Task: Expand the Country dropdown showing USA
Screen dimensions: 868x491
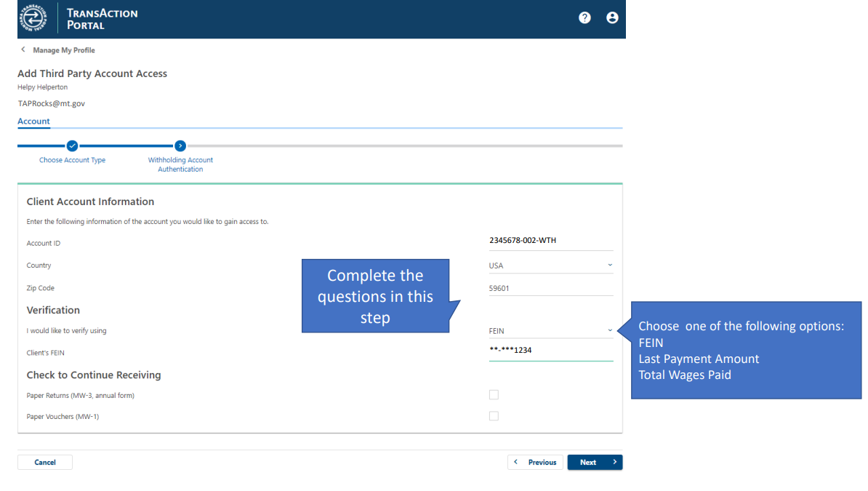Action: coord(609,266)
